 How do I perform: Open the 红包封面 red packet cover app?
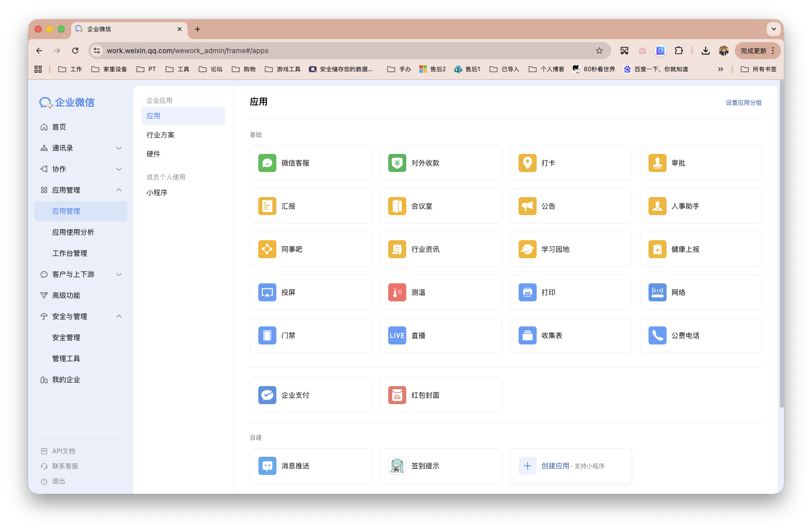(x=425, y=395)
